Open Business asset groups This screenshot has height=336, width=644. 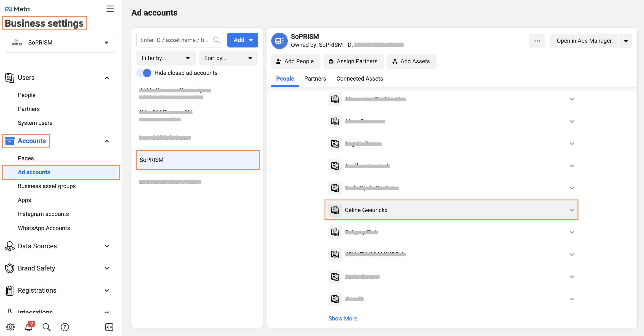[x=47, y=186]
